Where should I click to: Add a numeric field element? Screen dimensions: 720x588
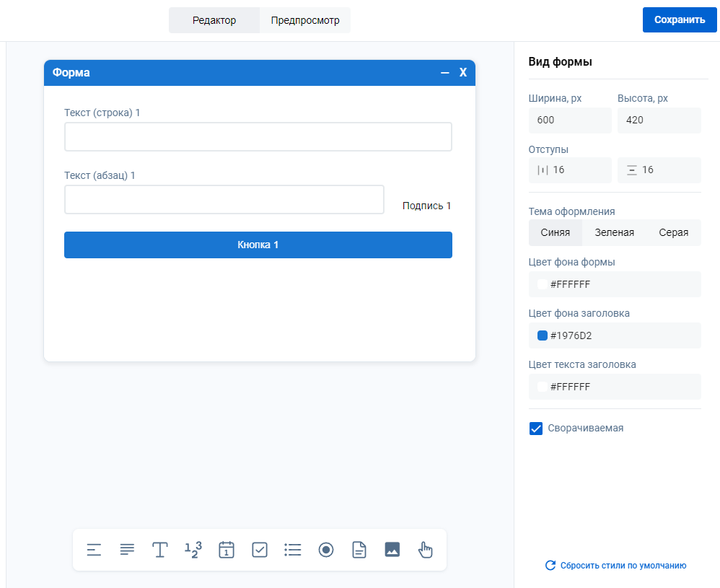coord(193,550)
